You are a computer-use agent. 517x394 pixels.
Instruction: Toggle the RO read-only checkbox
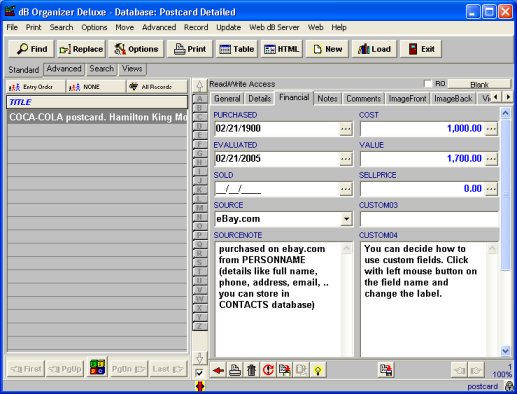coord(428,84)
